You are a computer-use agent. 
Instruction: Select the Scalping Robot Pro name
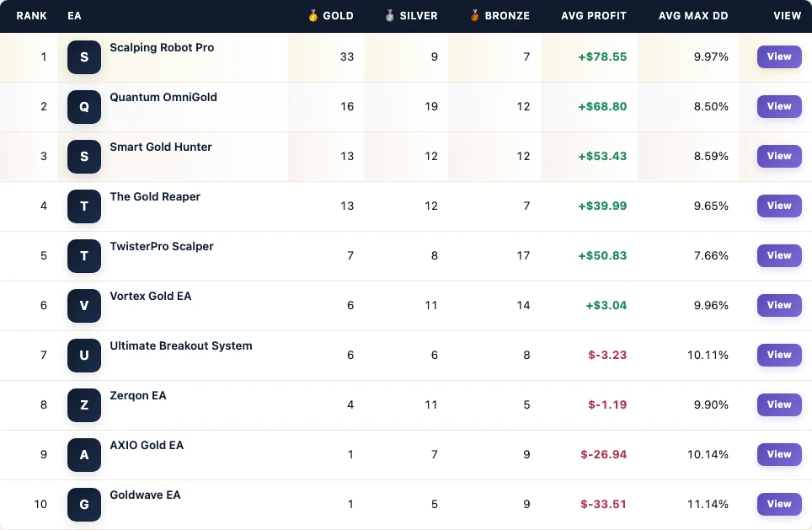point(162,48)
